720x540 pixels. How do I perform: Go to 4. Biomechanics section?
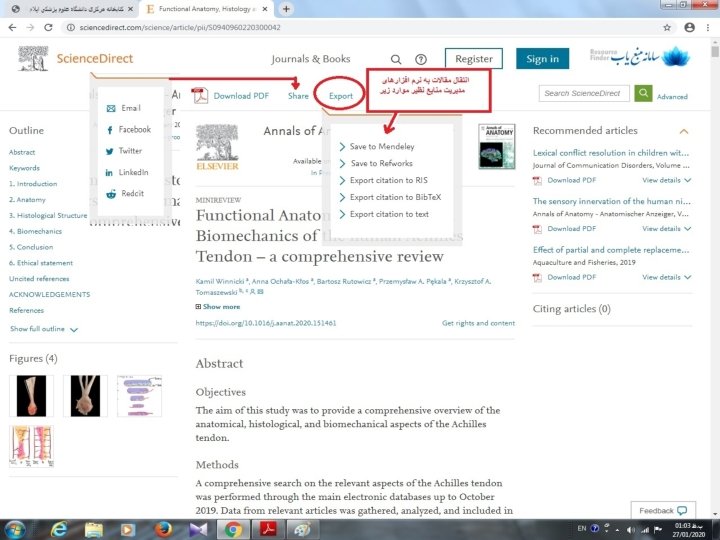click(35, 231)
